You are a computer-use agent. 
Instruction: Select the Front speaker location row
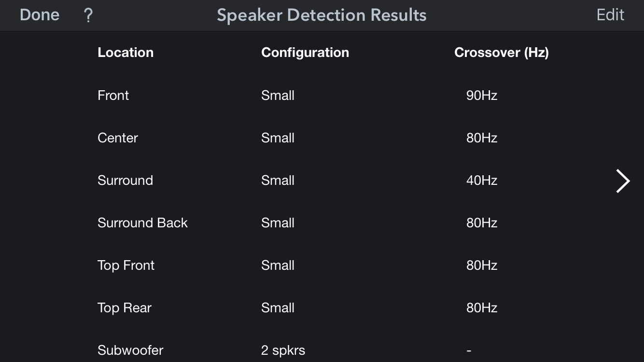[113, 96]
